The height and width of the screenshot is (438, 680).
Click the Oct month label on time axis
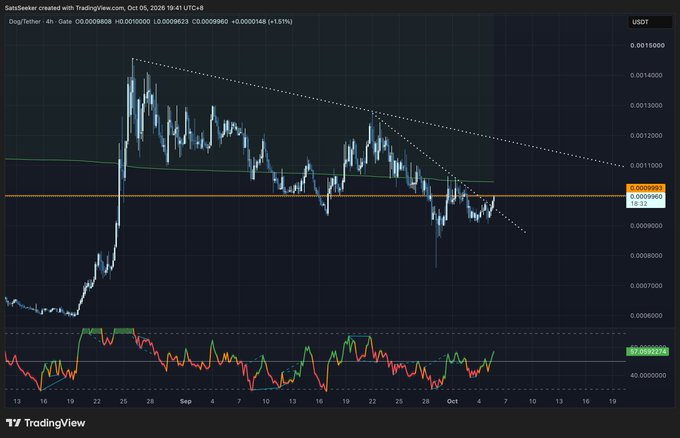point(452,402)
